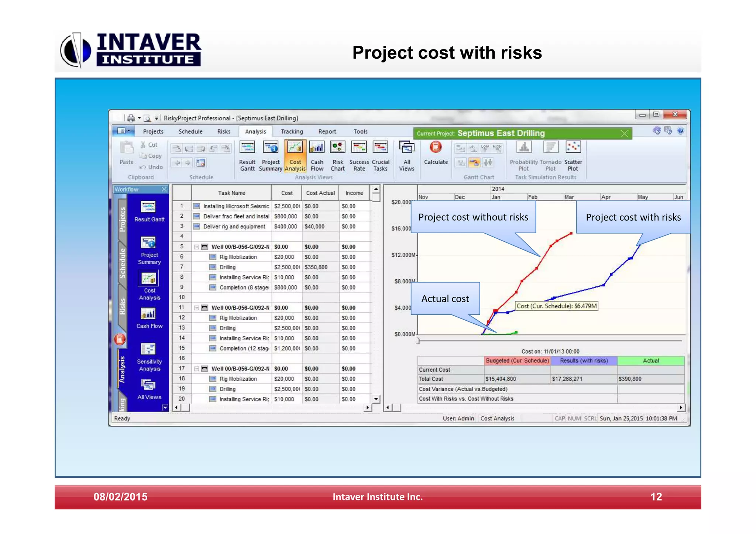Open Cost Analysis in Workflow sidebar
Viewport: 756px width, 534px height.
click(149, 286)
